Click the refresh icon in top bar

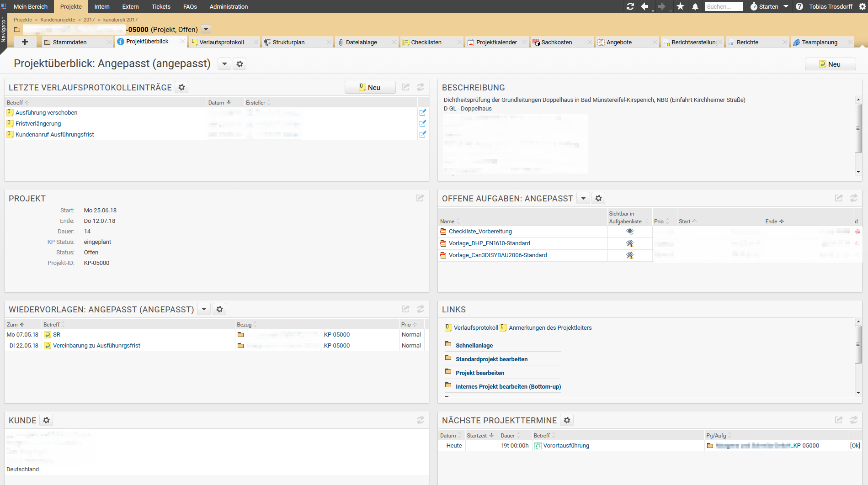[630, 6]
